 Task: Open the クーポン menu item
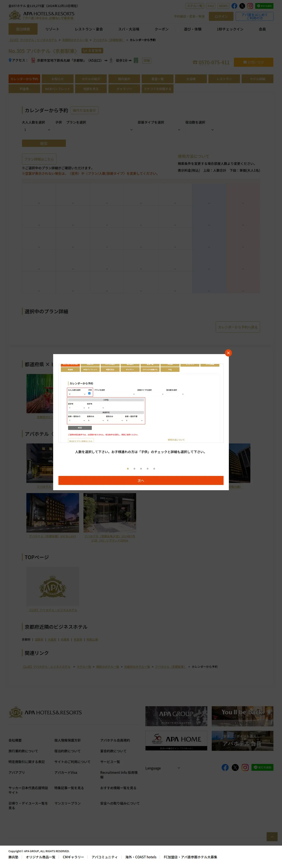point(162,29)
